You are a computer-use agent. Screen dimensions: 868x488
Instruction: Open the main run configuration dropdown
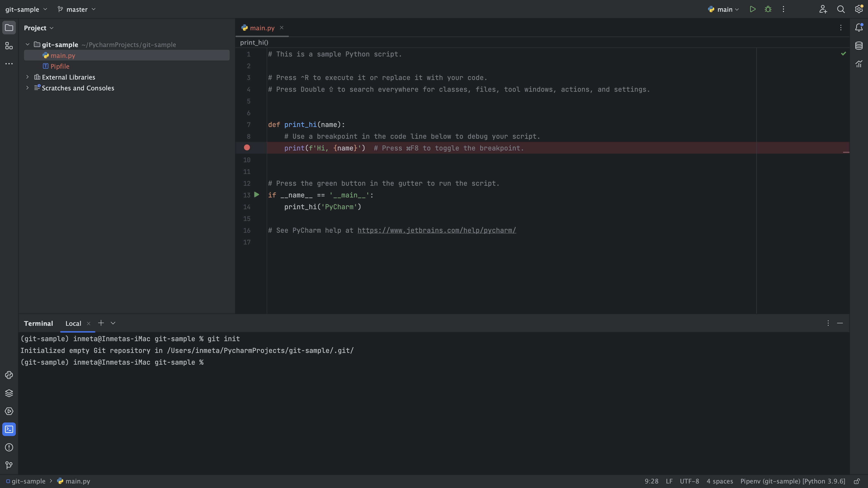click(x=723, y=9)
